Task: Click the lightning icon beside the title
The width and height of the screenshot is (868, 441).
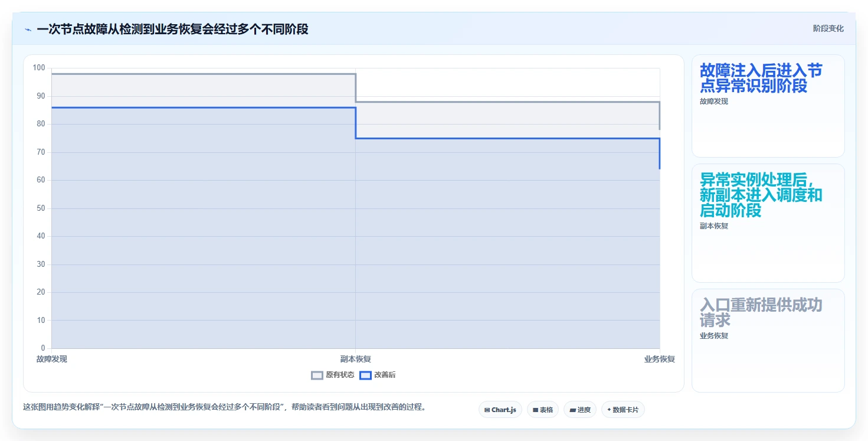Action: pos(28,30)
